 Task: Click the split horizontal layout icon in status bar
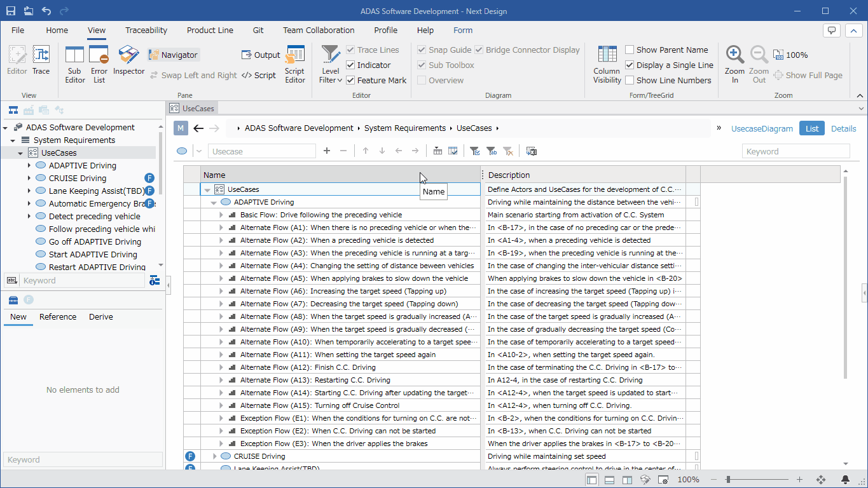609,480
